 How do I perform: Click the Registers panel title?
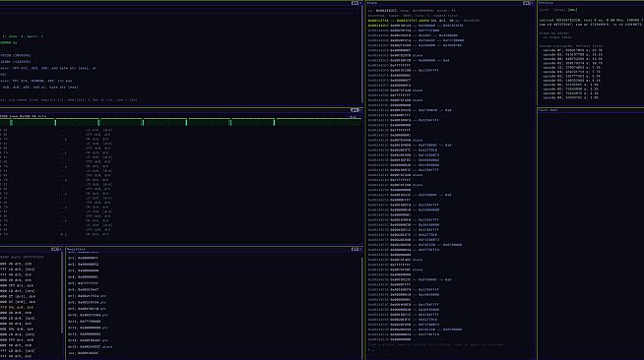[76, 249]
